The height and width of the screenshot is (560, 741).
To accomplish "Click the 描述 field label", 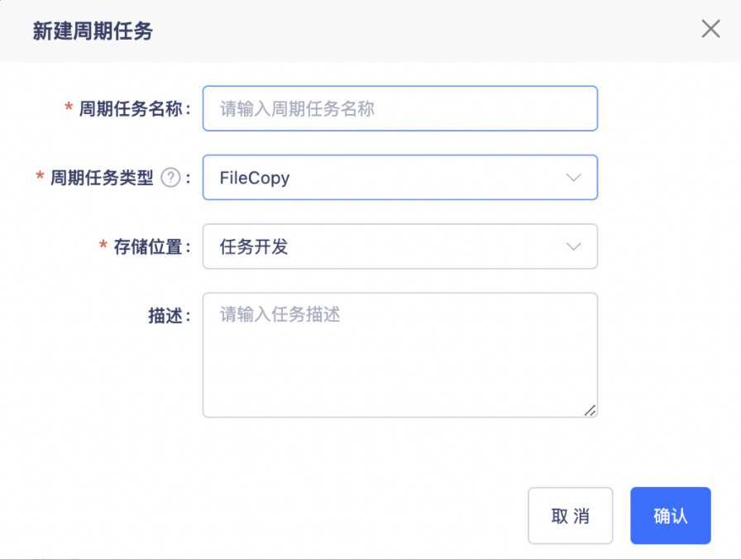I will click(x=165, y=316).
